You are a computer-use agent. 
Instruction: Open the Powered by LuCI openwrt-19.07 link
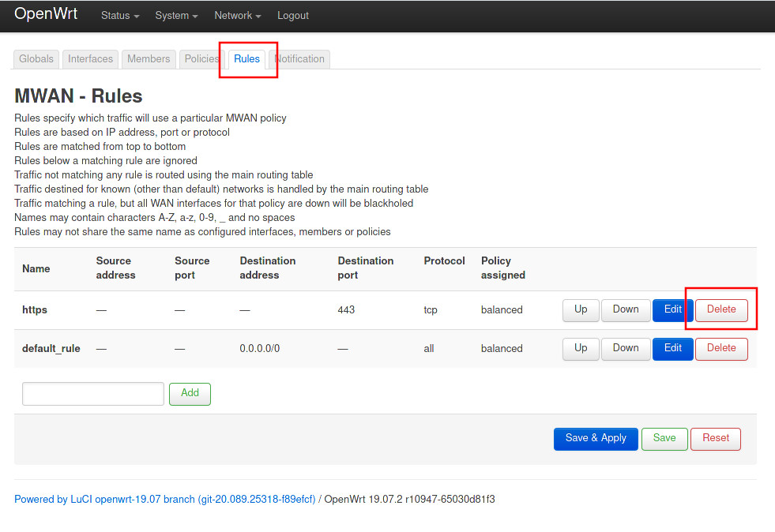pyautogui.click(x=164, y=500)
